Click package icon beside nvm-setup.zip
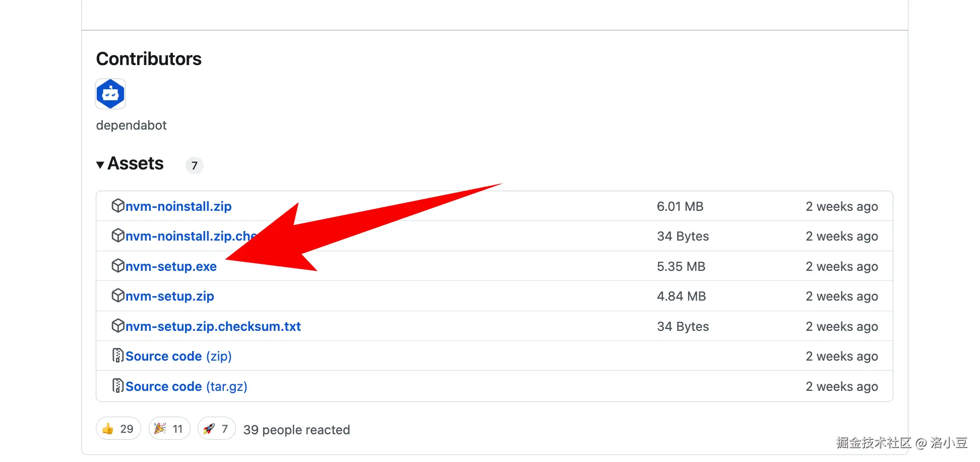980x462 pixels. pyautogui.click(x=118, y=296)
